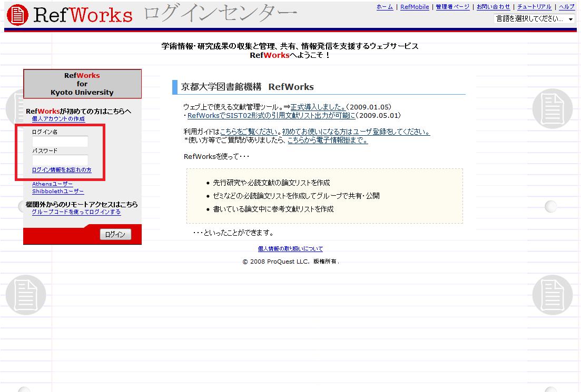Viewport: 581px width, 392px height.
Task: Open 個人情報の取り扱いについて link
Action: [x=290, y=249]
